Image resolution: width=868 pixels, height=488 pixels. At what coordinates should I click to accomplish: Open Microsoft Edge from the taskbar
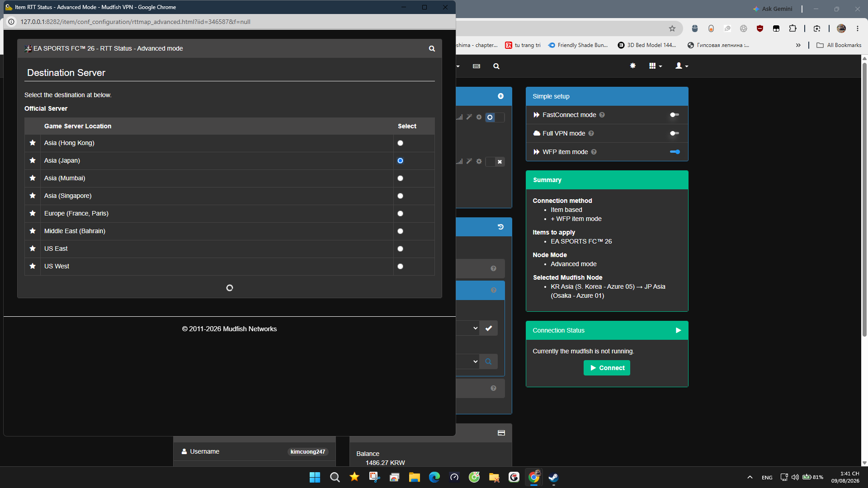(434, 477)
